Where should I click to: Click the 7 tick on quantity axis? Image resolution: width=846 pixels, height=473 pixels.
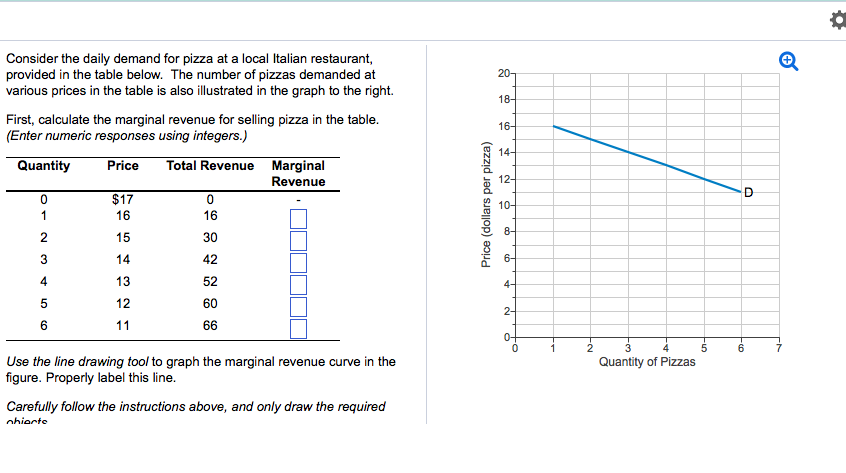[x=779, y=349]
